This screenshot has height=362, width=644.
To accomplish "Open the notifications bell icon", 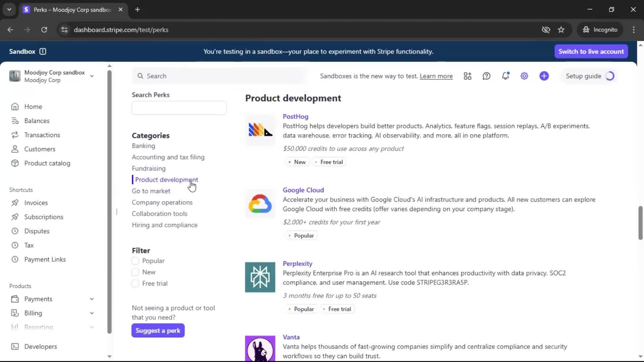I will pyautogui.click(x=505, y=76).
